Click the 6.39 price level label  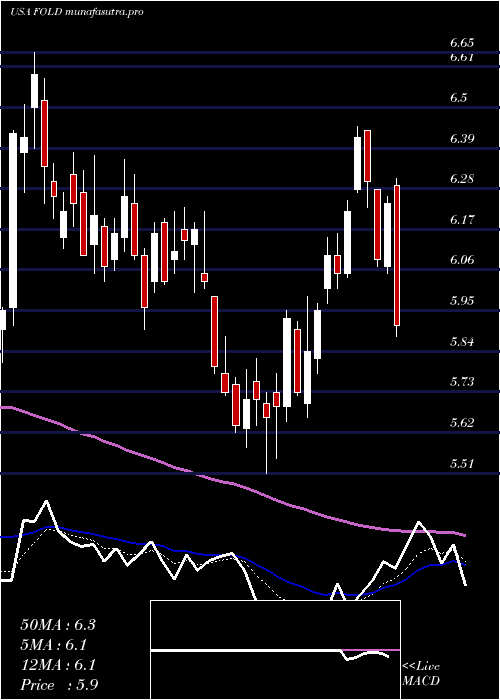462,139
